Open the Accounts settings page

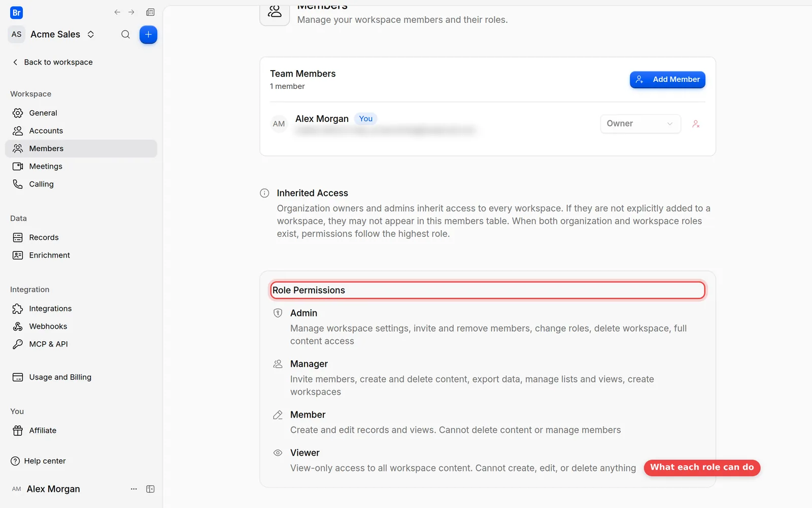[81, 131]
